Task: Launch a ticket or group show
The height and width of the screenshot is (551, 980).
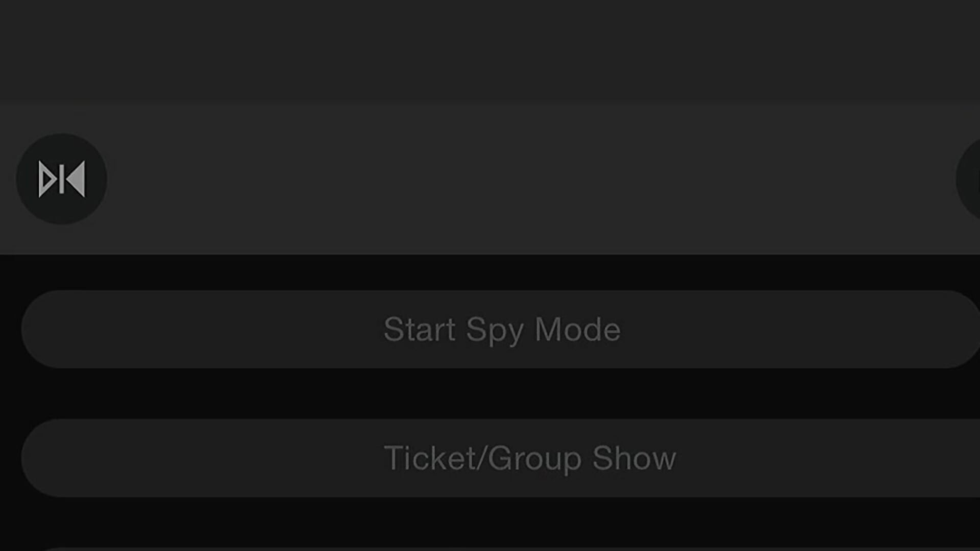Action: pos(500,458)
